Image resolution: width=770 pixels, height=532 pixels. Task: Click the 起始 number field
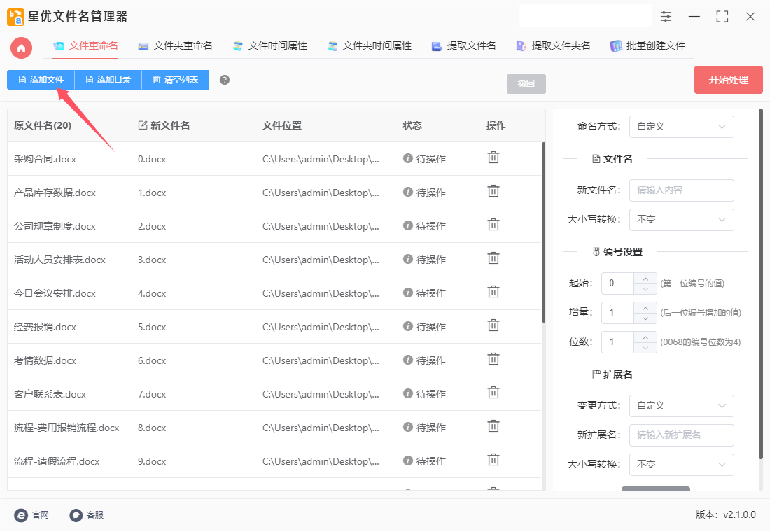tap(618, 283)
